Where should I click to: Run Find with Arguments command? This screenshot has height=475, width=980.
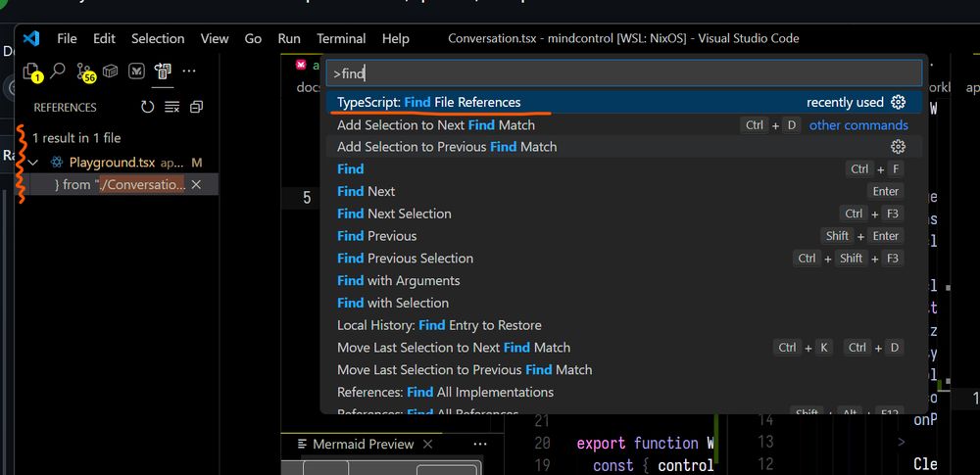tap(623, 281)
